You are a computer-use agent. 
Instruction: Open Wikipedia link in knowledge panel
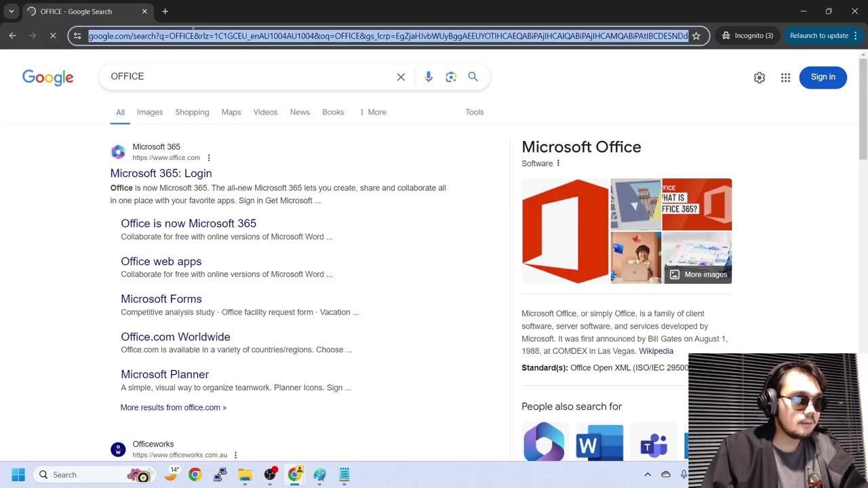[656, 351]
